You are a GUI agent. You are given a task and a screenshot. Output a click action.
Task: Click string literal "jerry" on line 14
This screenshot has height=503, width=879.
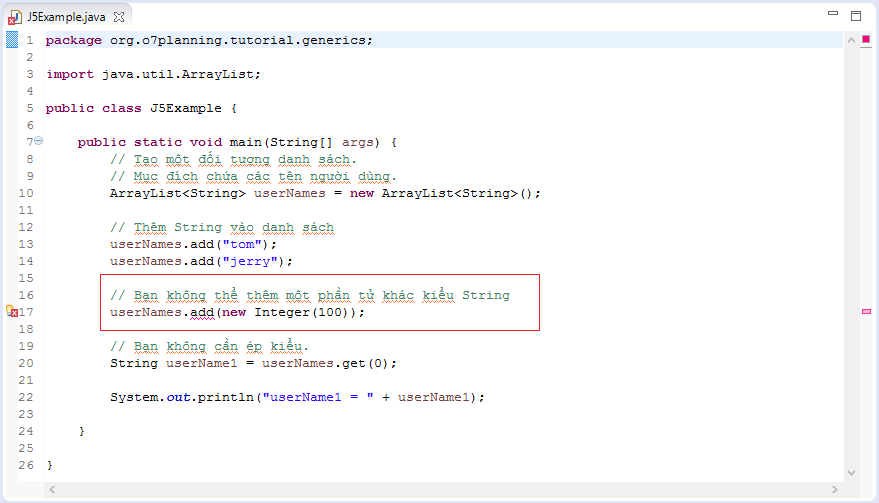[x=250, y=261]
